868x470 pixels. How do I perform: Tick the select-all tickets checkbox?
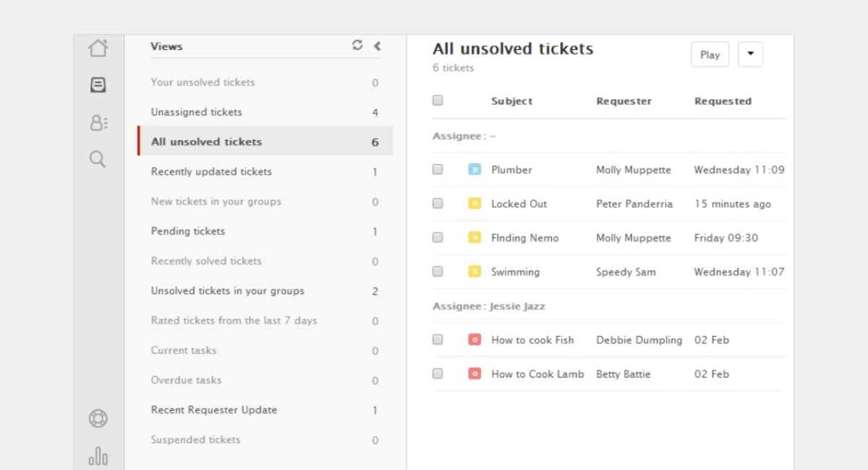click(438, 101)
